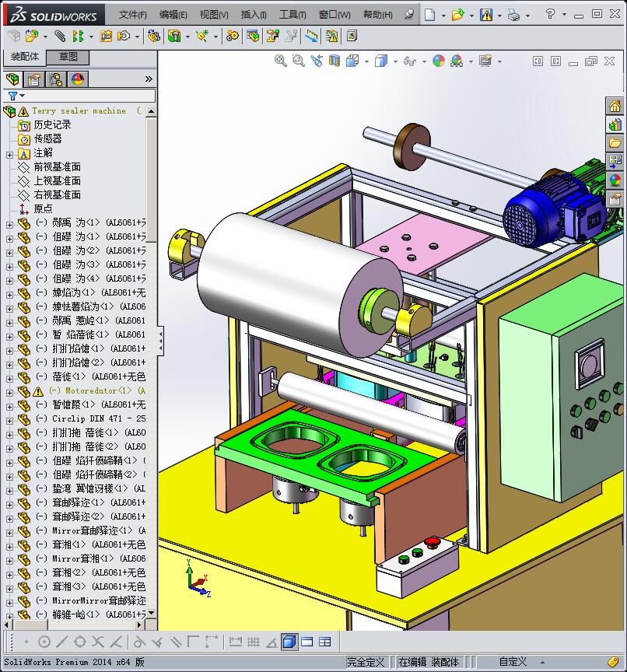Open View Settings dropdown arrow

[499, 61]
